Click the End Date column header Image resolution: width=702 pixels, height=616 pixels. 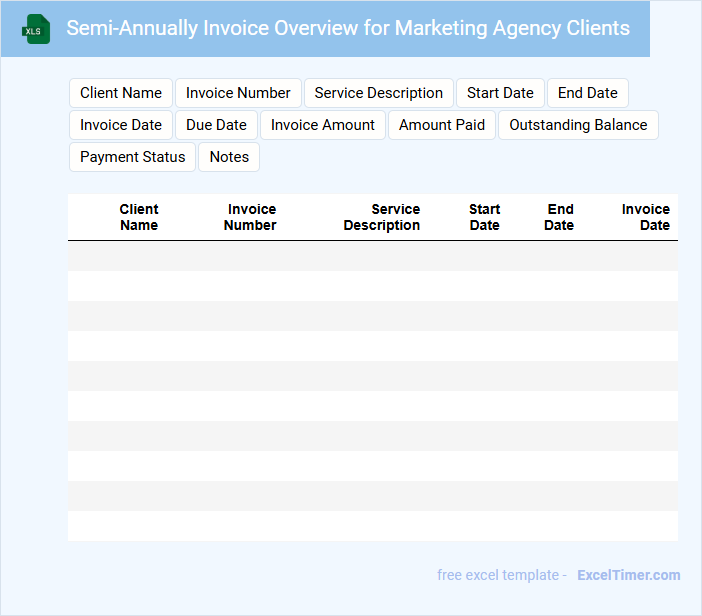point(560,217)
